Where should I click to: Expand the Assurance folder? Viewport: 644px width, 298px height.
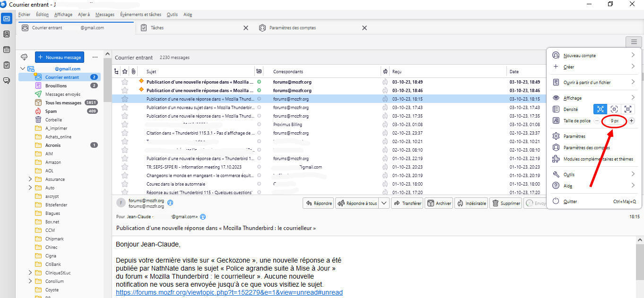click(30, 179)
